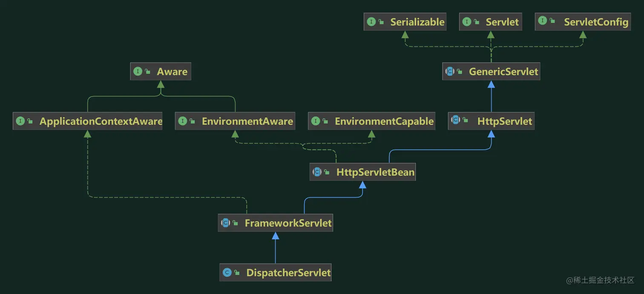
Task: Click the interface icon on ServletConfig
Action: 542,20
